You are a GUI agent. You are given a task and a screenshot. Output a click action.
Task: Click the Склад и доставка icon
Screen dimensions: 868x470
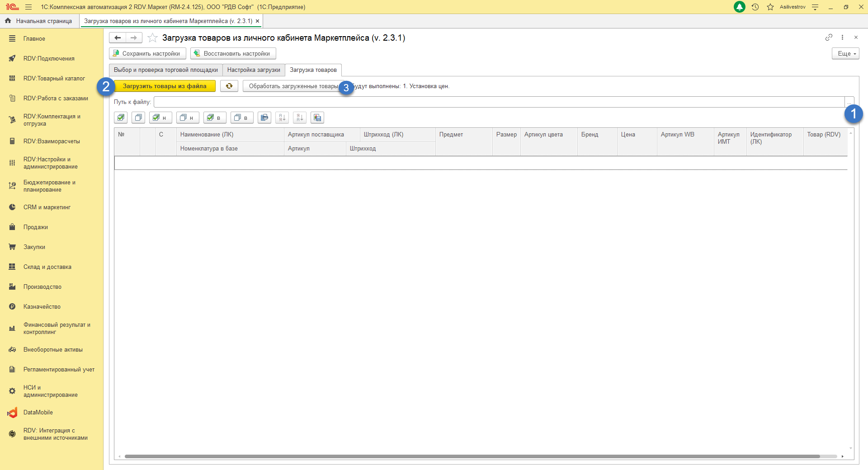click(12, 267)
